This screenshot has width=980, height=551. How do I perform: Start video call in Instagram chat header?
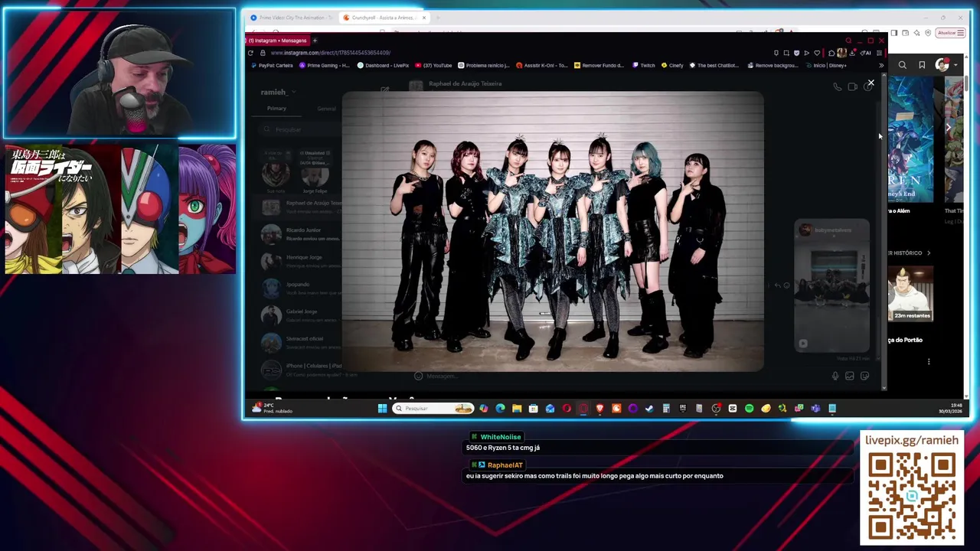852,87
